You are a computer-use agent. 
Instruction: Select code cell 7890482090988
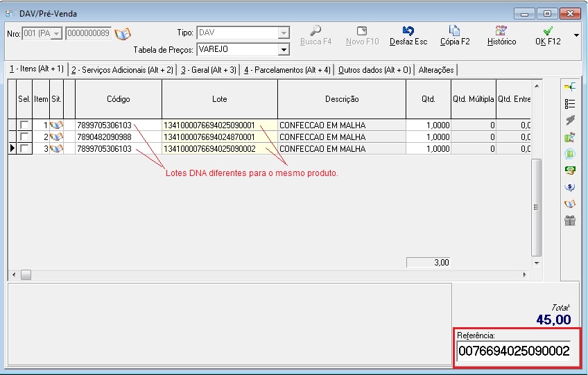pyautogui.click(x=119, y=137)
